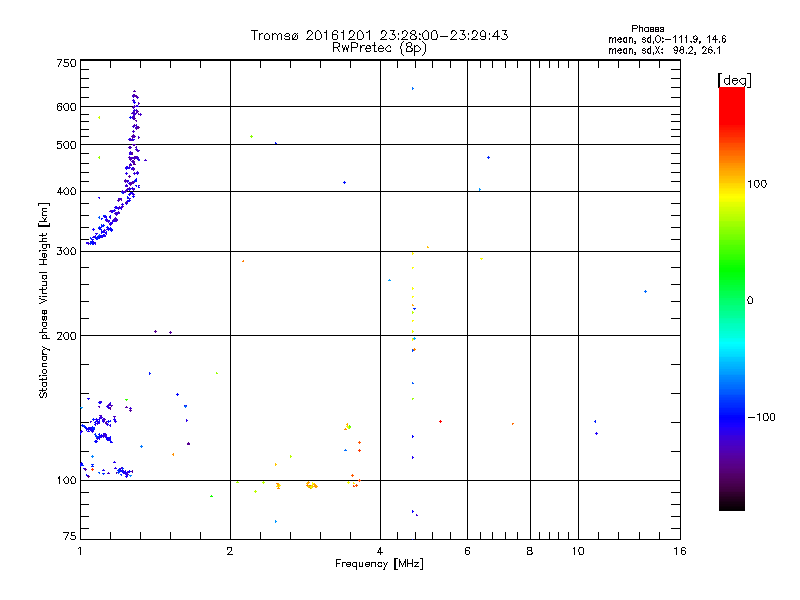
Task: Click the y-axis tick label "500"
Action: point(66,145)
